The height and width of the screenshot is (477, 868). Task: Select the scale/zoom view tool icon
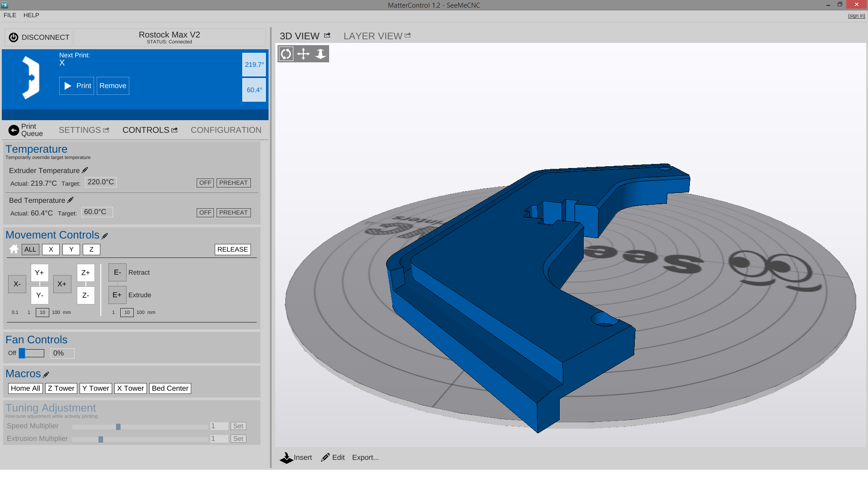tap(321, 54)
